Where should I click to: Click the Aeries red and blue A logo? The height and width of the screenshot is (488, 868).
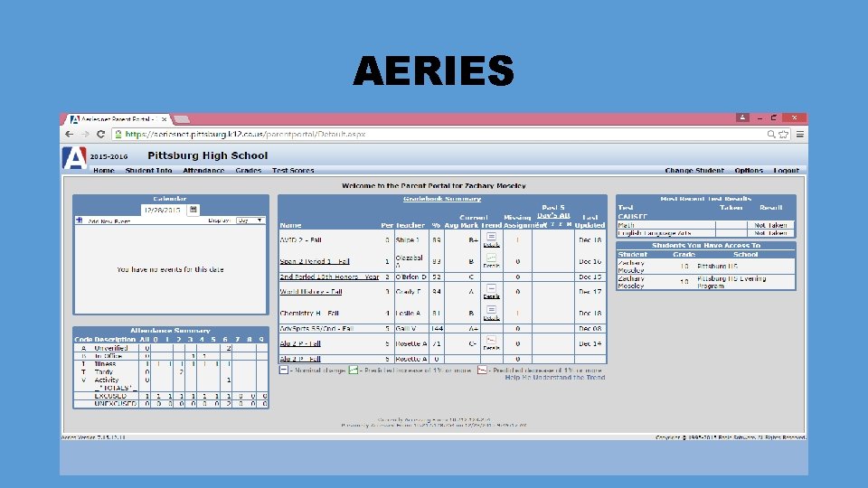click(74, 157)
